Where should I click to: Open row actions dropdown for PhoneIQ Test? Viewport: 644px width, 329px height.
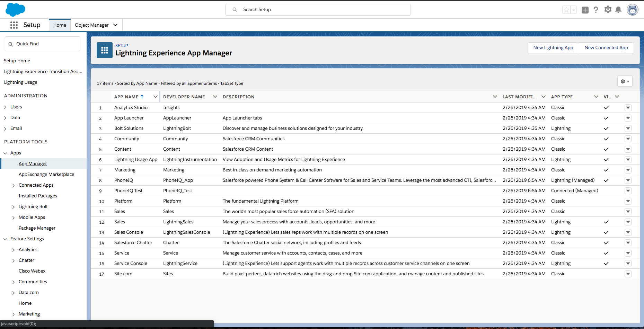628,191
